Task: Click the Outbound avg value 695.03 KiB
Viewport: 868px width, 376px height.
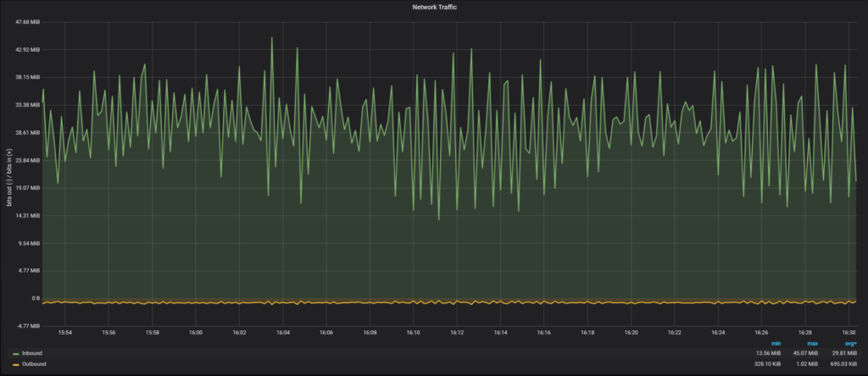Action: pos(838,364)
